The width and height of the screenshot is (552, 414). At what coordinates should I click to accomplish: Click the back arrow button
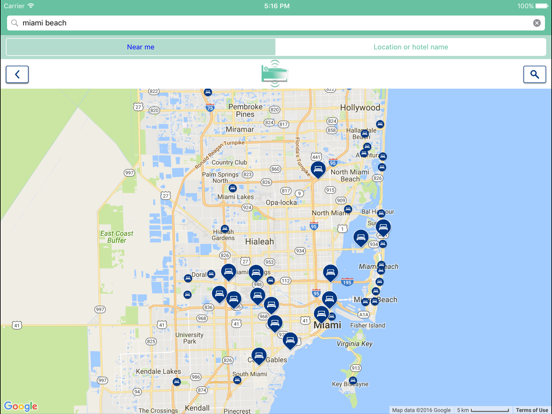(x=17, y=75)
